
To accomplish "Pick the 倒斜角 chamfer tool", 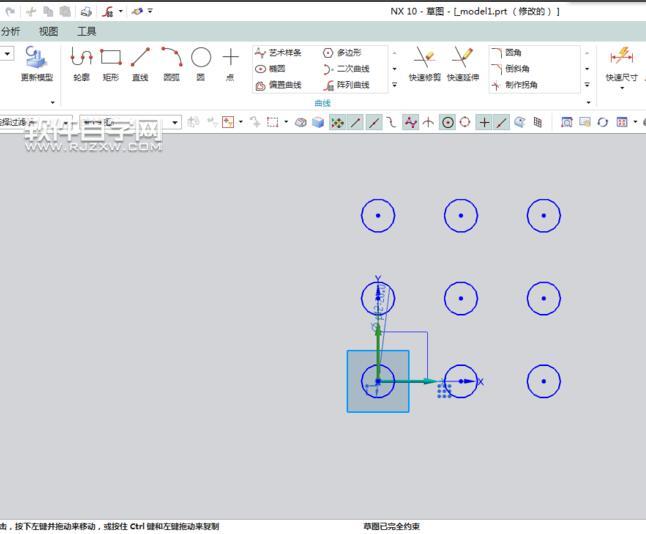I will click(x=510, y=69).
